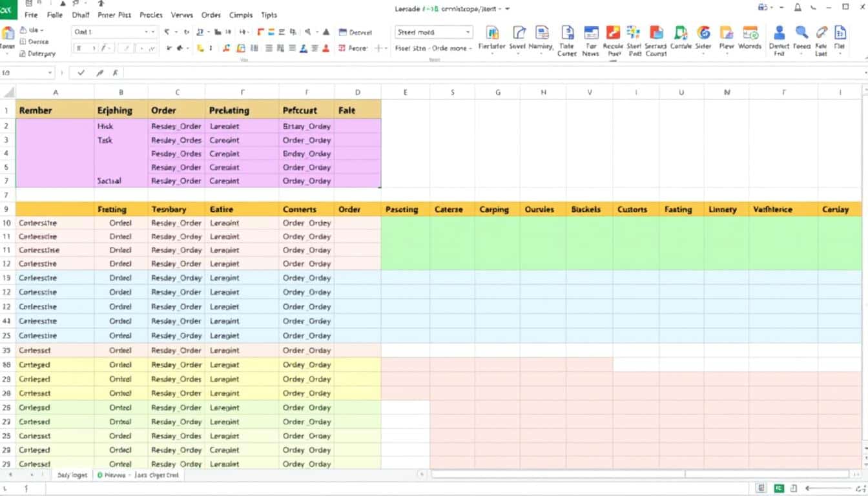Screen dimensions: 868x496
Task: Open the Orde more dropdown
Action: click(451, 48)
